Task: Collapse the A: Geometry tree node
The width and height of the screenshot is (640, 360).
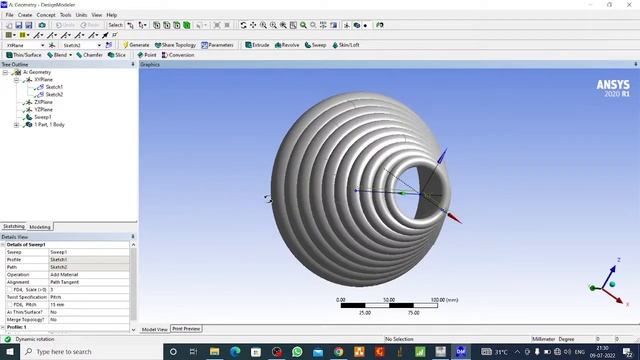Action: [5, 72]
